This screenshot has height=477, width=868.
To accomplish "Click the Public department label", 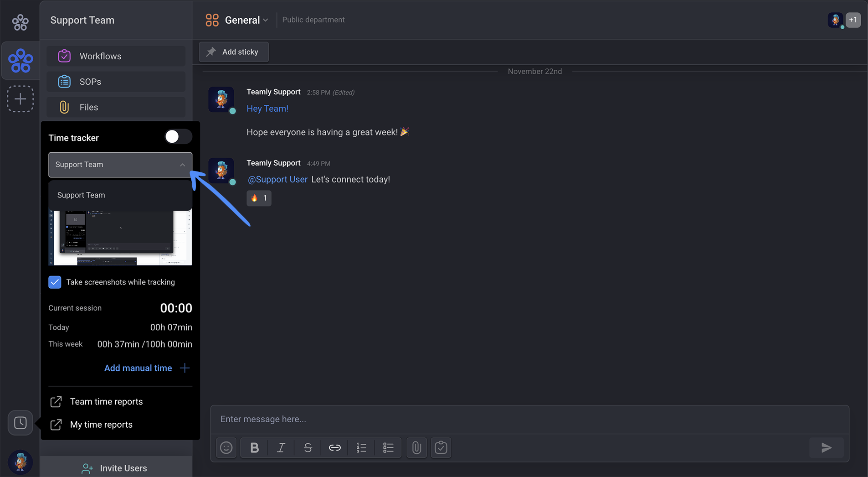I will (313, 20).
